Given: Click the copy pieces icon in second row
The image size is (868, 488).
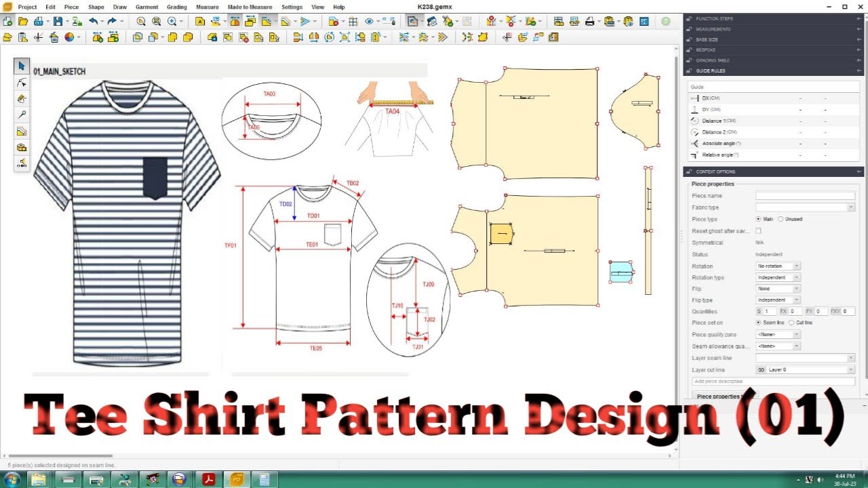Looking at the screenshot, I should point(138,37).
